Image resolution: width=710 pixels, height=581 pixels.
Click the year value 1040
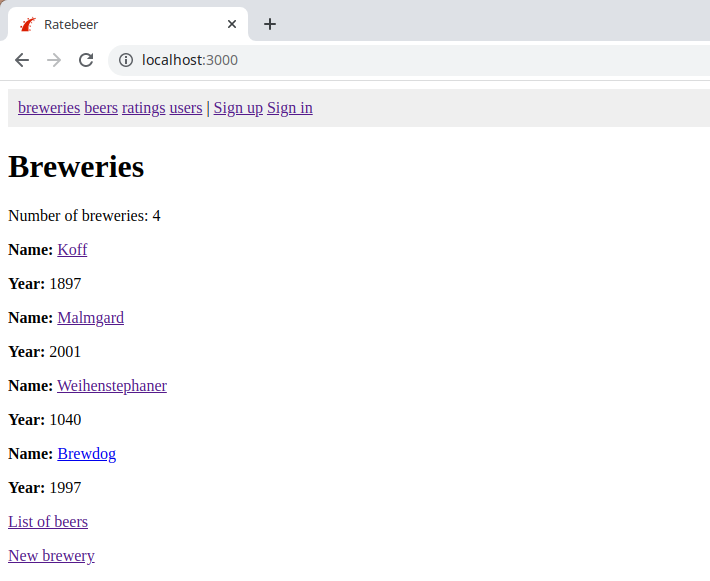[x=65, y=420]
